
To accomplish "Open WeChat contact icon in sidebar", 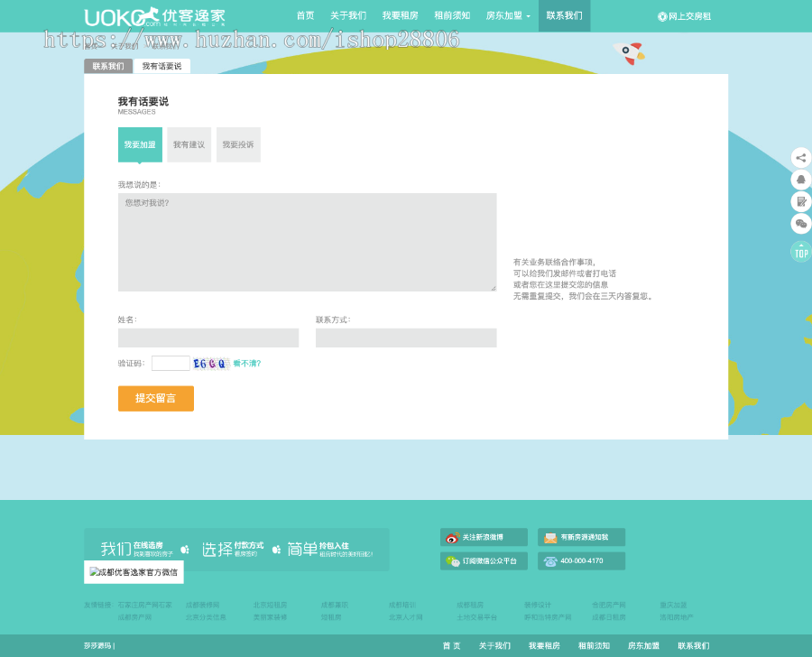I will click(801, 224).
